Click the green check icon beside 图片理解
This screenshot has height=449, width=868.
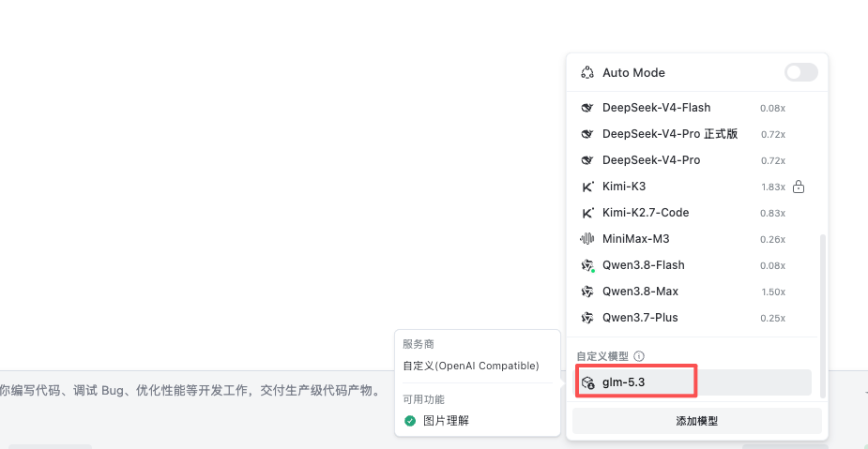[x=410, y=421]
